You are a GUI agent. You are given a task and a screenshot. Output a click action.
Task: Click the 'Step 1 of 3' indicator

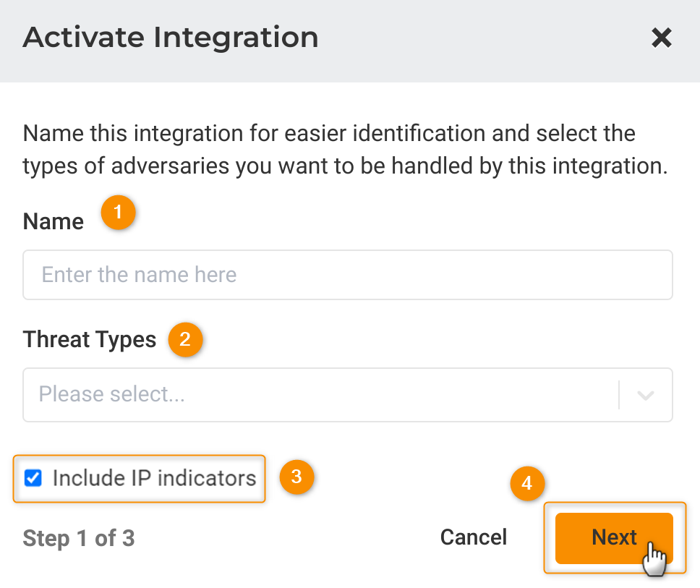(x=79, y=538)
